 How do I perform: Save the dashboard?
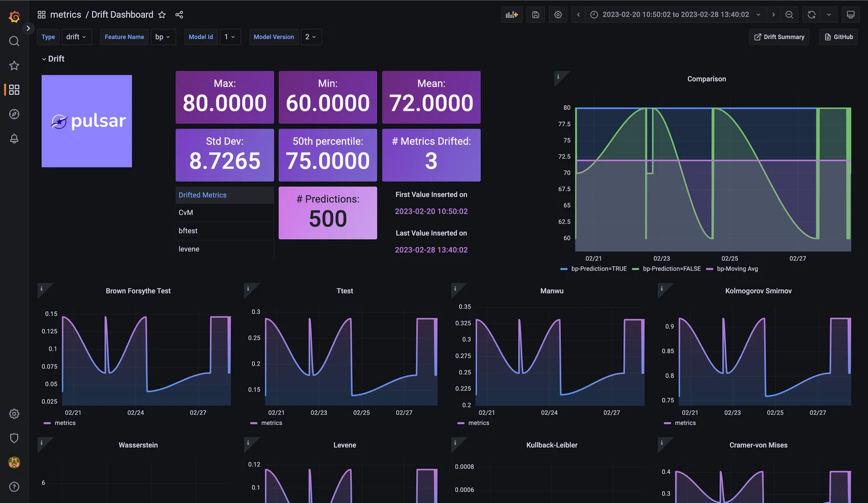coord(535,15)
